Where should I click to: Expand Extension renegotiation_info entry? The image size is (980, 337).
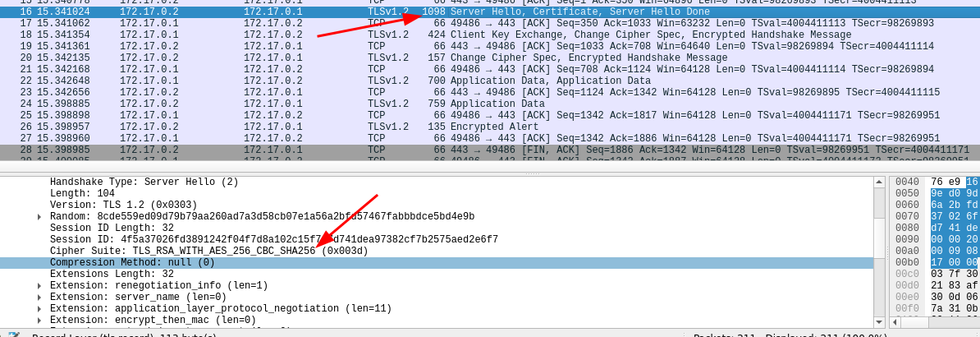tap(39, 285)
